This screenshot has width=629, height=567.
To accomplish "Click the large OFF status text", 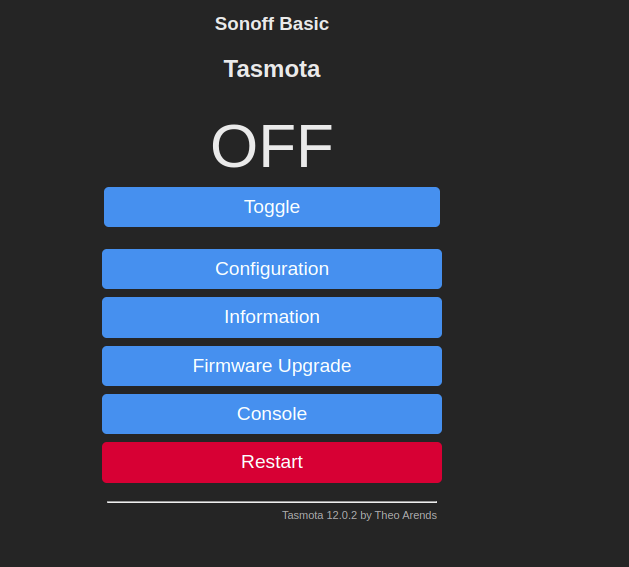I will [272, 146].
